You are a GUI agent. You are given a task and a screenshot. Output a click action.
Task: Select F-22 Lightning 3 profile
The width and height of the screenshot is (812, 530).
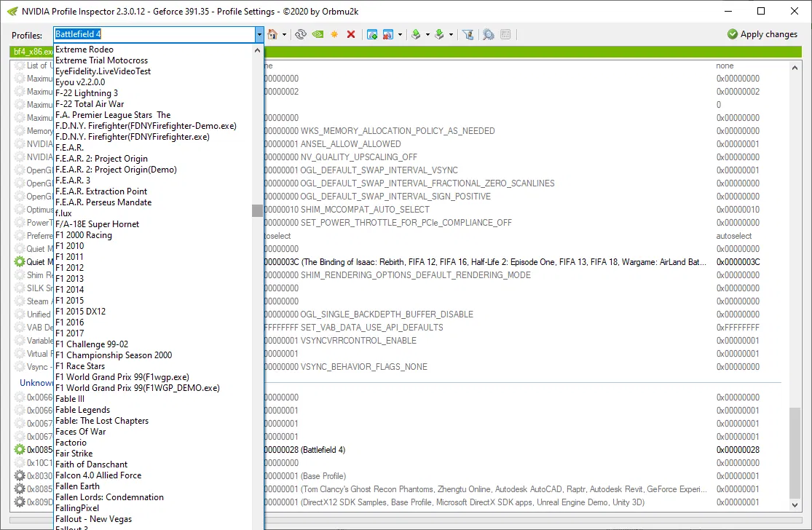pos(87,93)
